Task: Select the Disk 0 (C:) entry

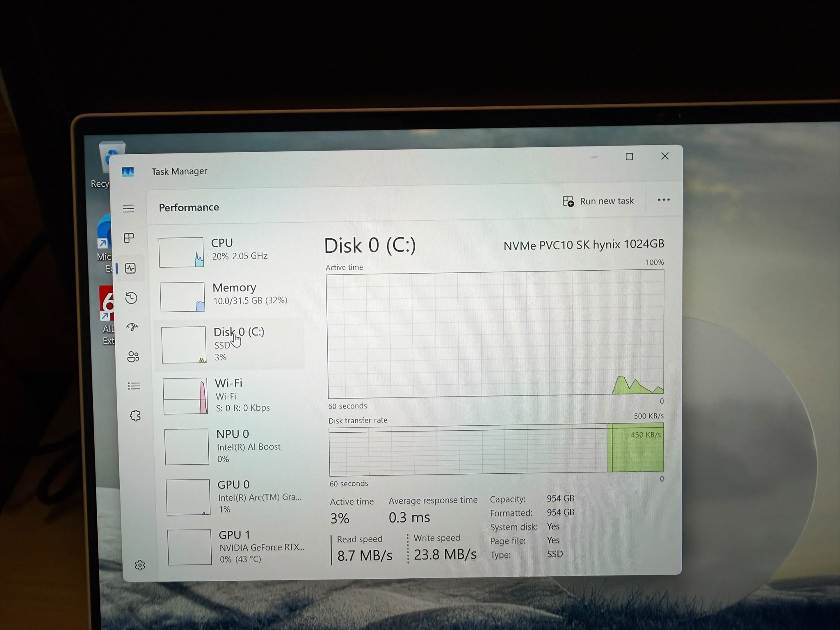Action: pos(231,345)
